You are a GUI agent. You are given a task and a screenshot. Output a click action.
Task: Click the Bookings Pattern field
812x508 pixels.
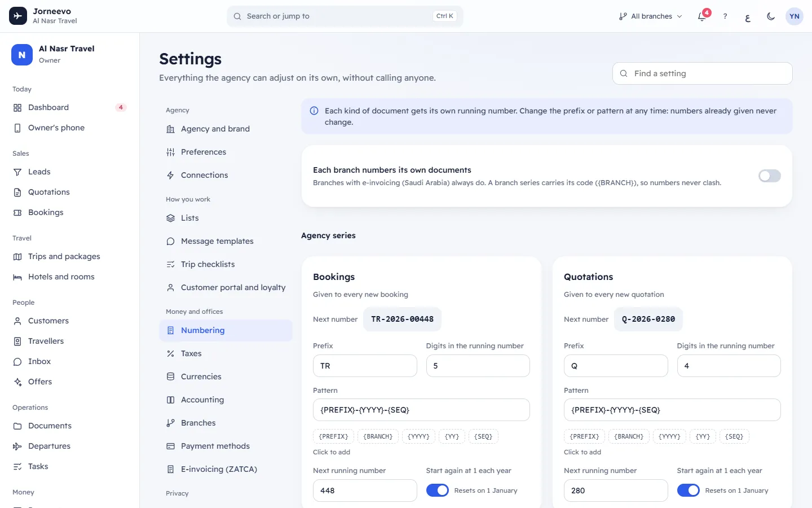click(x=421, y=410)
